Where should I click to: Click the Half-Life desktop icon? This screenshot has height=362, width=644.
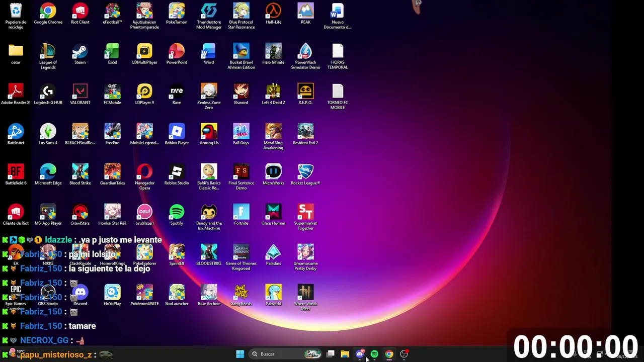click(x=273, y=14)
